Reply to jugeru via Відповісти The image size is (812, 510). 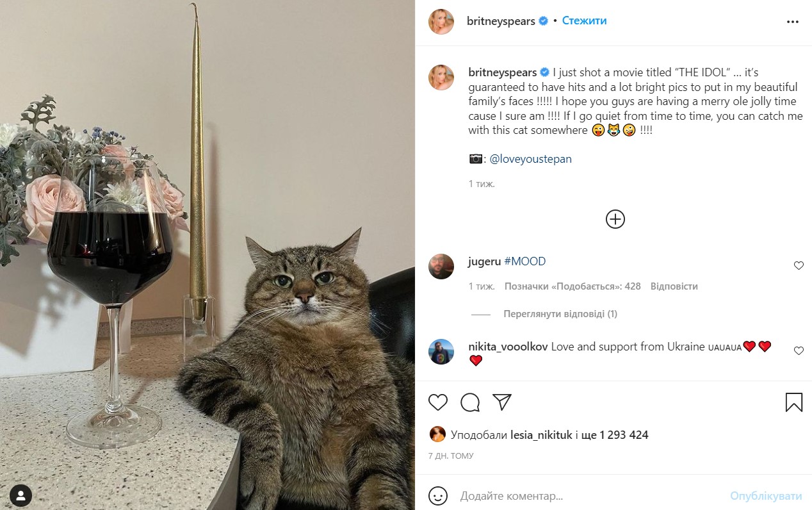pyautogui.click(x=674, y=286)
